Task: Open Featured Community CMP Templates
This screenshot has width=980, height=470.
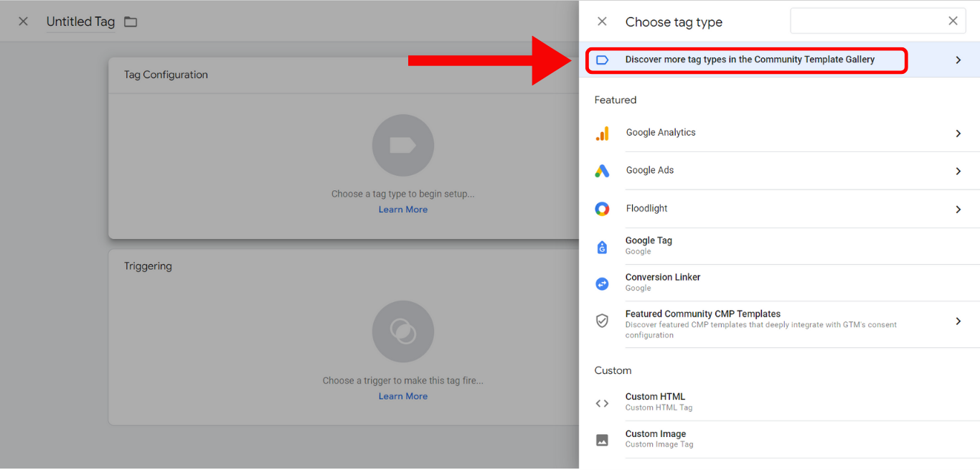Action: 779,324
